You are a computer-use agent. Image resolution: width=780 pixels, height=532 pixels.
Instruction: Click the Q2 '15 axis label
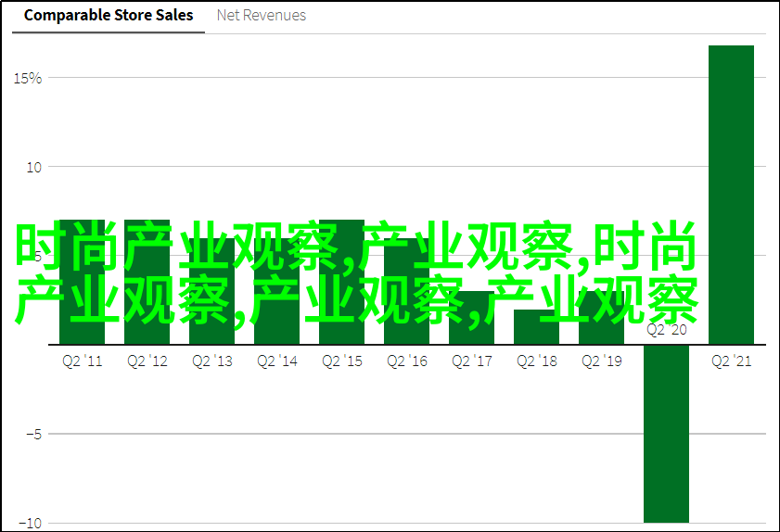(342, 361)
